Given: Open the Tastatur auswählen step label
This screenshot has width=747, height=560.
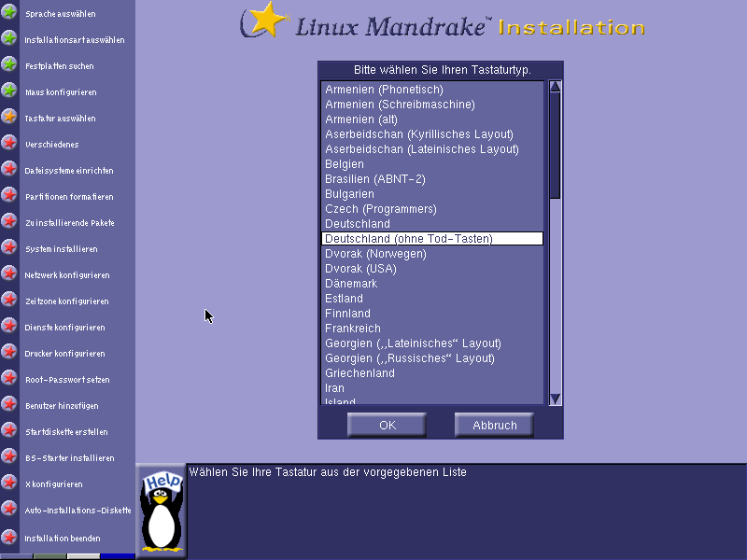Looking at the screenshot, I should (x=60, y=119).
